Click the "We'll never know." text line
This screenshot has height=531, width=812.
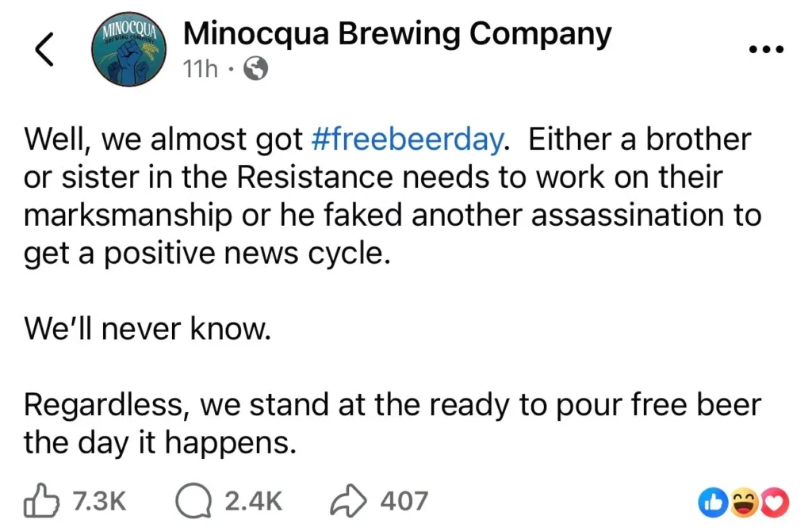click(x=147, y=329)
